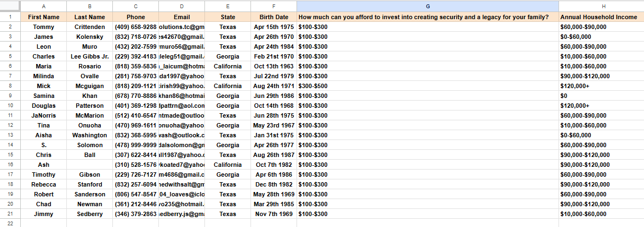The height and width of the screenshot is (227, 644).
Task: Click column D header
Action: click(181, 6)
